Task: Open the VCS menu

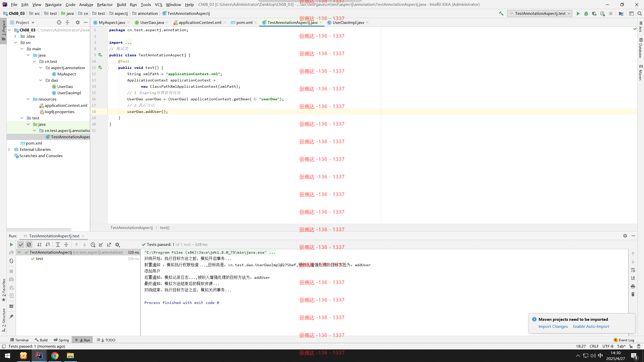Action: tap(158, 5)
